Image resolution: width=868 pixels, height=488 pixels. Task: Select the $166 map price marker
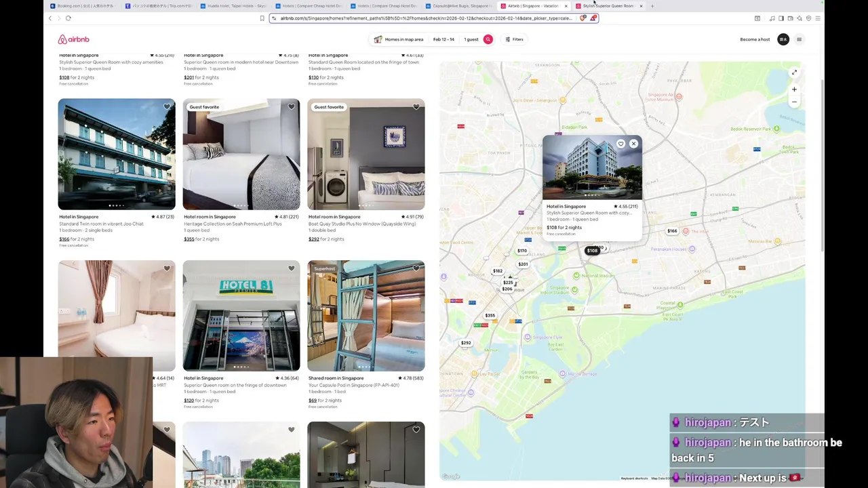(x=672, y=231)
